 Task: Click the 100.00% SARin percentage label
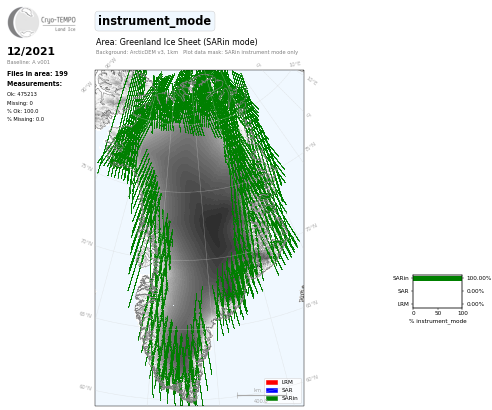[x=479, y=278]
